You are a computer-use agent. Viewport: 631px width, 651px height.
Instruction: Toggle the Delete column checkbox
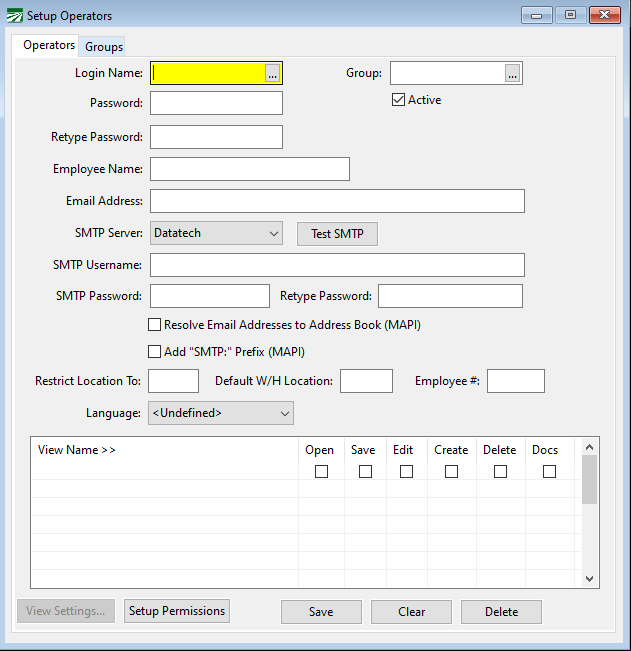pyautogui.click(x=500, y=472)
